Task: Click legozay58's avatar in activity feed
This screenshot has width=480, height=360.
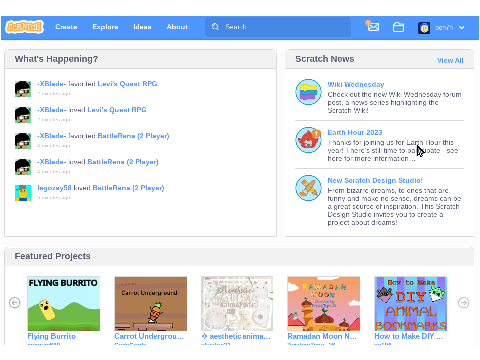Action: coord(23,193)
